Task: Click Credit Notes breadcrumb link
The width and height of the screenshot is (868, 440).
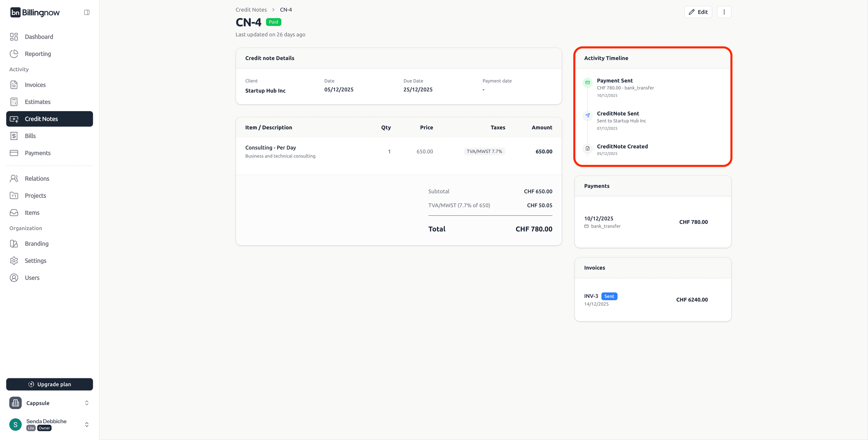Action: tap(251, 10)
